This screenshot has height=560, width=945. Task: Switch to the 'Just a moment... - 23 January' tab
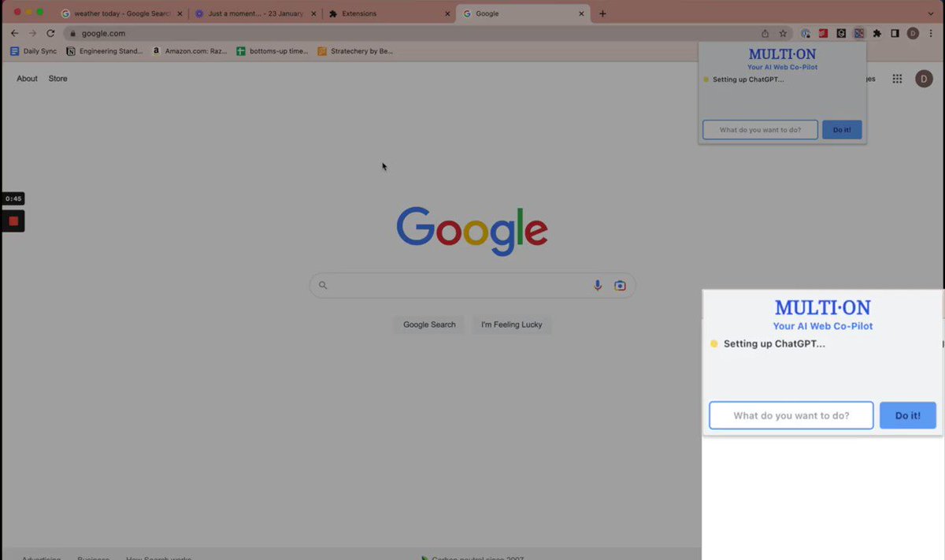pyautogui.click(x=255, y=13)
